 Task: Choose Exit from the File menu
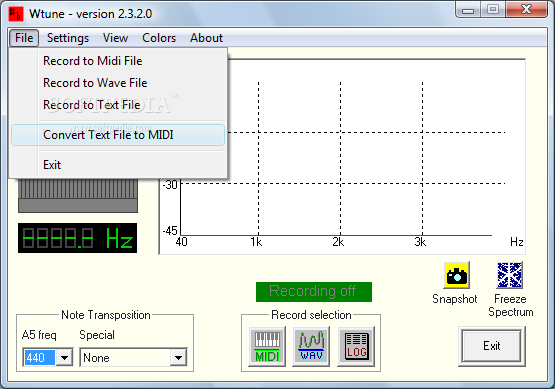(118, 165)
